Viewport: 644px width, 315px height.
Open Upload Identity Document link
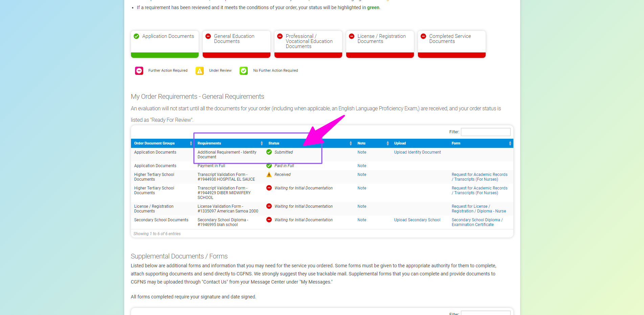click(x=417, y=152)
